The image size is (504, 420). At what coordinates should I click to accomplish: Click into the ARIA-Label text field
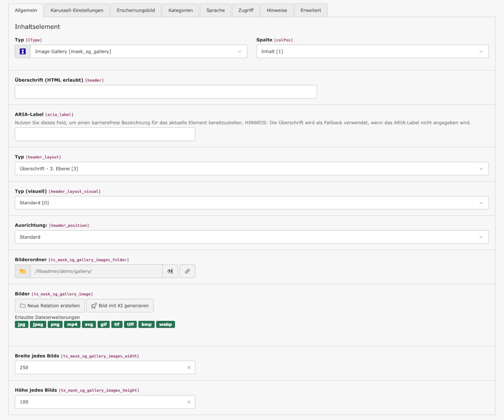coord(105,134)
